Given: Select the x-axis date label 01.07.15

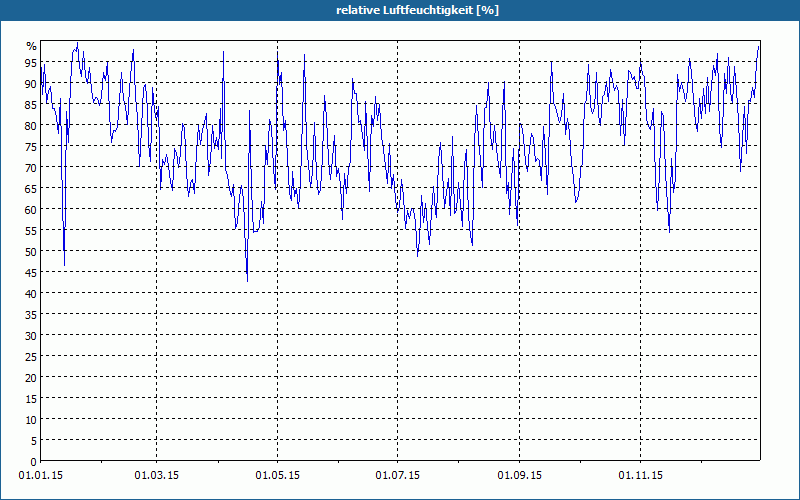Looking at the screenshot, I should [397, 476].
